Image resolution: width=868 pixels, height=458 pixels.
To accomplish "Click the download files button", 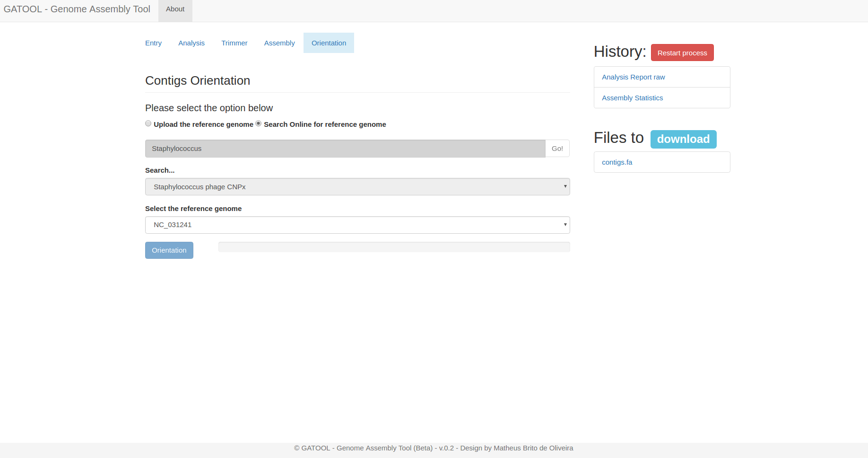I will tap(683, 139).
